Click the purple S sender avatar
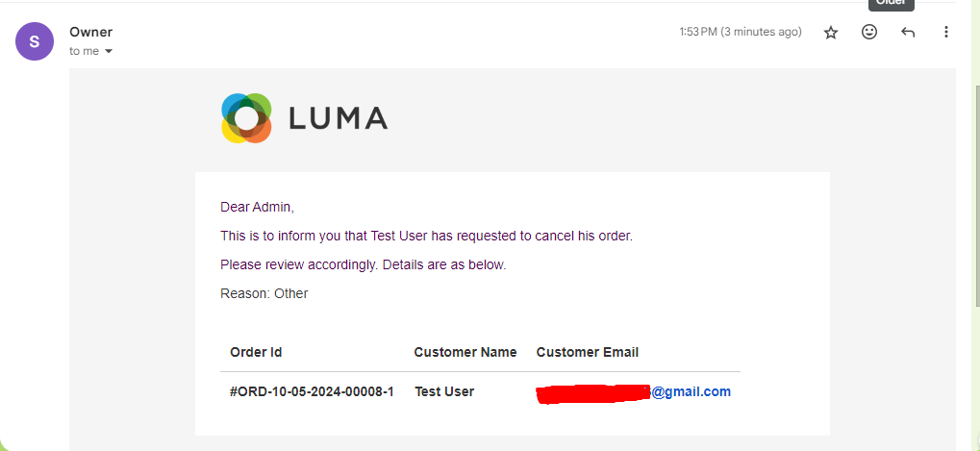Screen dimensions: 980x451 point(35,41)
